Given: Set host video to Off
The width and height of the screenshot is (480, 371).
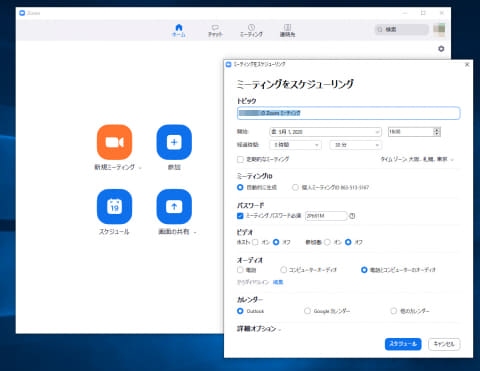Looking at the screenshot, I should pos(276,242).
